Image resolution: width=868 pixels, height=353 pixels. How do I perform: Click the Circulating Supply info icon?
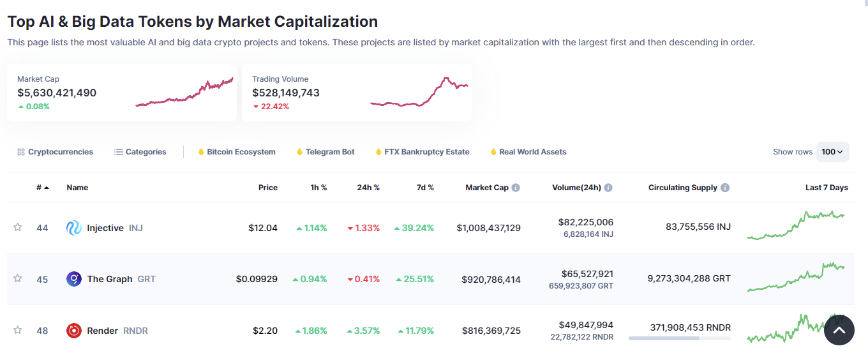coord(725,188)
